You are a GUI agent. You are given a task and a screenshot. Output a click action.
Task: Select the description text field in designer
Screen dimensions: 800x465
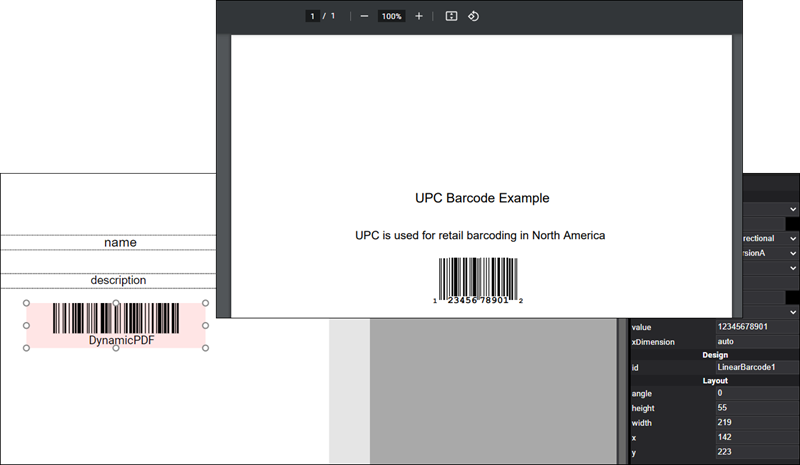click(118, 280)
